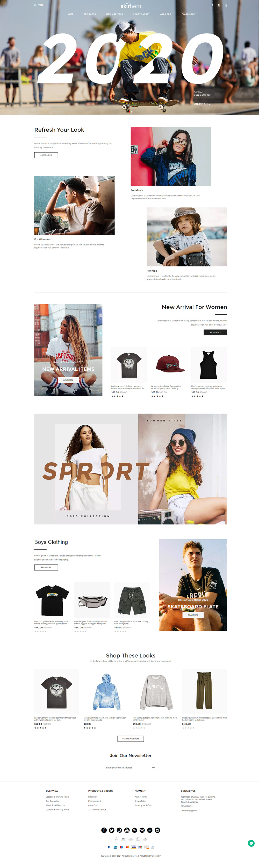Screen dimensions: 259x868
Task: Visit the Facebook social icon
Action: 104,830
